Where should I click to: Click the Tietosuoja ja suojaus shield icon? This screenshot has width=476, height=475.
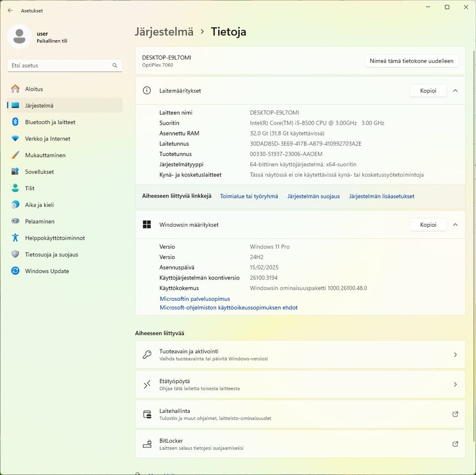pos(15,254)
